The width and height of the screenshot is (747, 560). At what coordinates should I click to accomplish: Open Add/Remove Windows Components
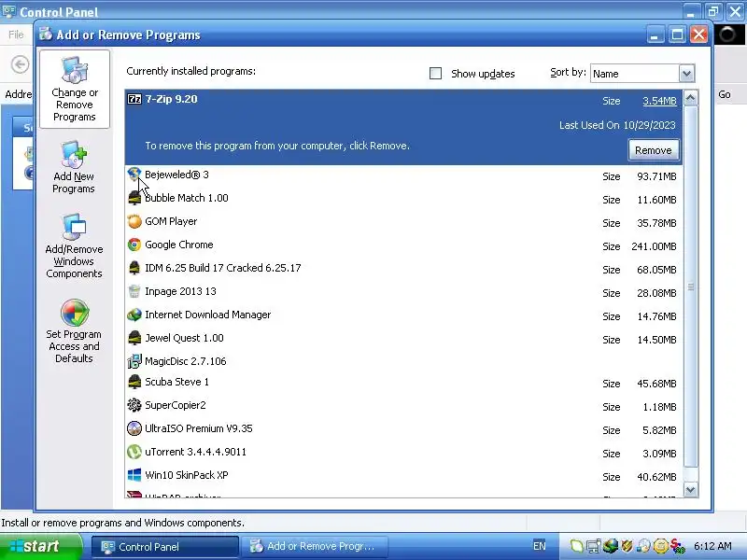coord(74,246)
